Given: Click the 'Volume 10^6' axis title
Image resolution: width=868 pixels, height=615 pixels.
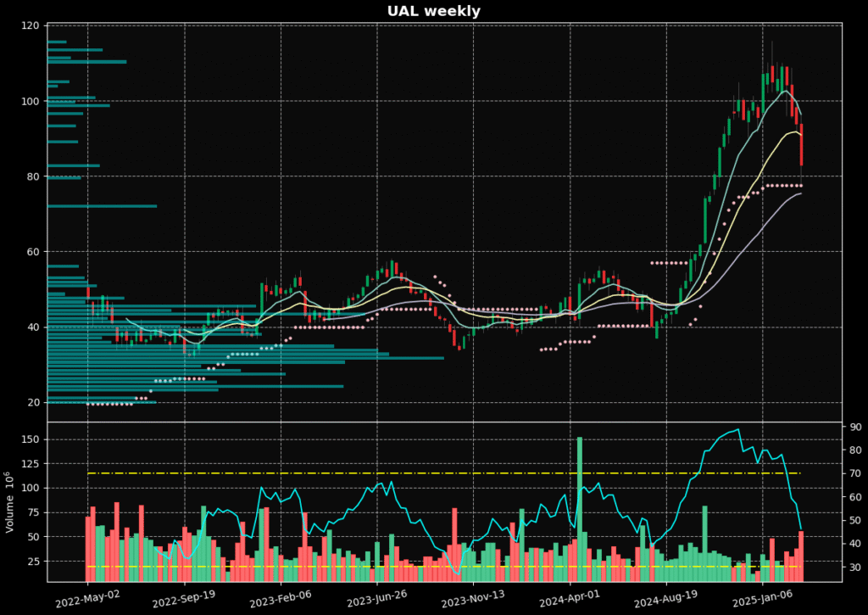Looking at the screenshot, I should pos(9,502).
